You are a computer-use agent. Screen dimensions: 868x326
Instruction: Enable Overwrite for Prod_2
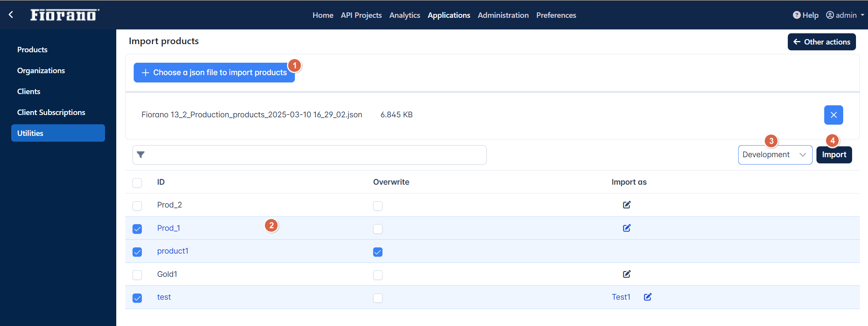pyautogui.click(x=378, y=206)
